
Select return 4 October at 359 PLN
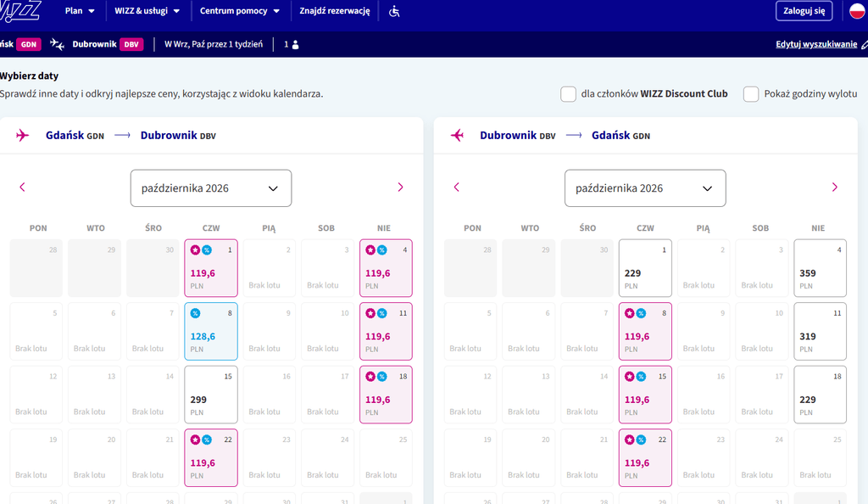point(820,268)
